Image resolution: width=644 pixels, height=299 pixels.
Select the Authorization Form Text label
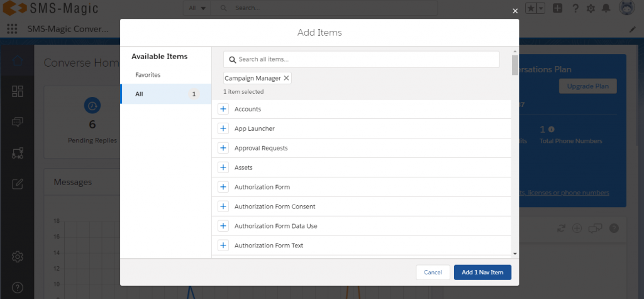[x=269, y=245]
